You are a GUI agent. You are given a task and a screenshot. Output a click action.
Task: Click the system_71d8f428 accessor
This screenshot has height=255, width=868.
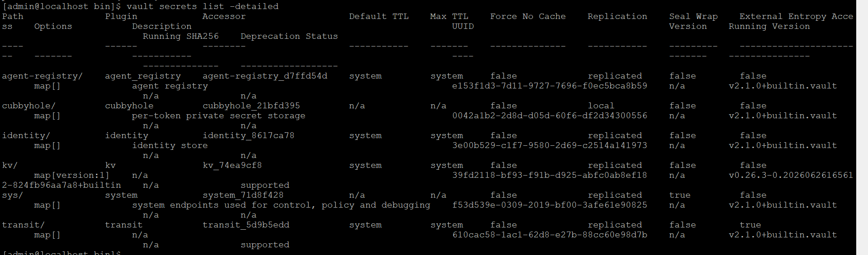(x=243, y=195)
